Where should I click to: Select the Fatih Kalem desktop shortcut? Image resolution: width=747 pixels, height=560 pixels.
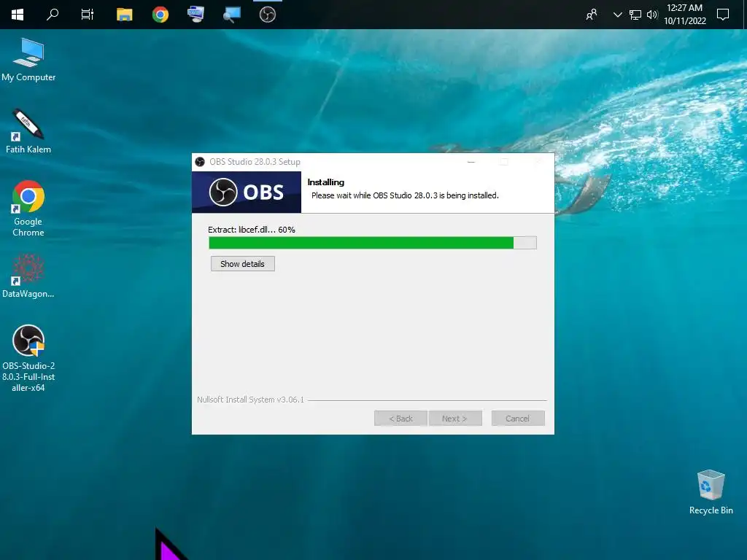click(28, 131)
